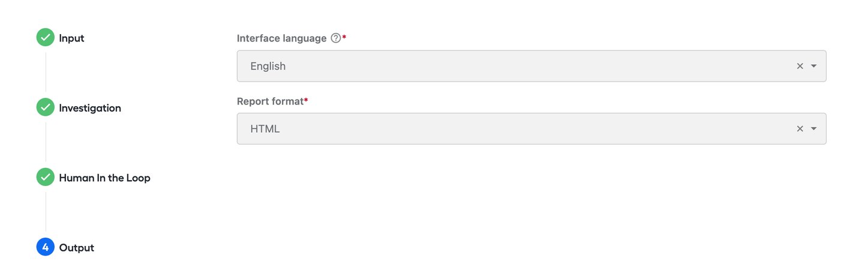Clear the HTML selection with the X

(x=800, y=128)
